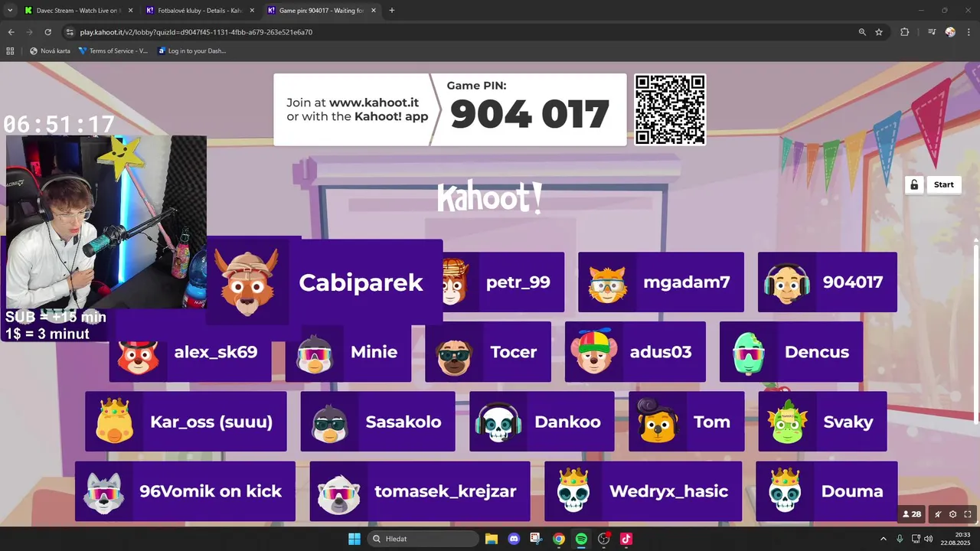The height and width of the screenshot is (551, 980).
Task: Go back in browser history
Action: pyautogui.click(x=11, y=32)
